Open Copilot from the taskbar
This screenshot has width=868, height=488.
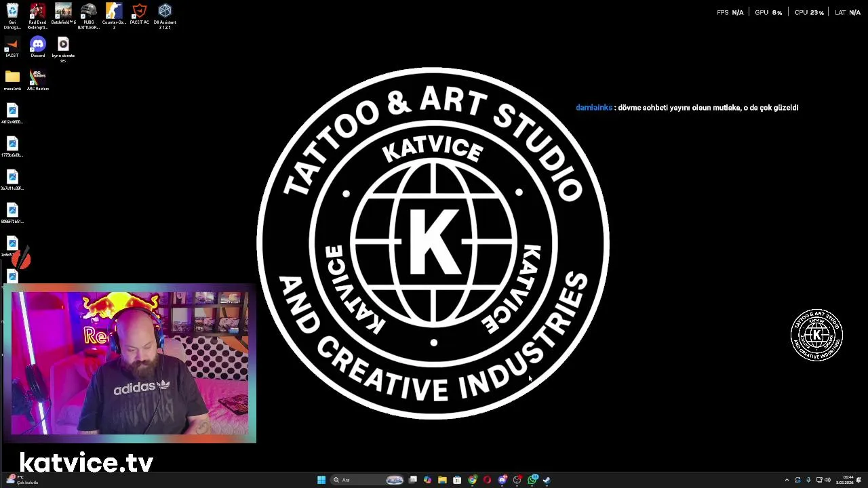tap(427, 480)
